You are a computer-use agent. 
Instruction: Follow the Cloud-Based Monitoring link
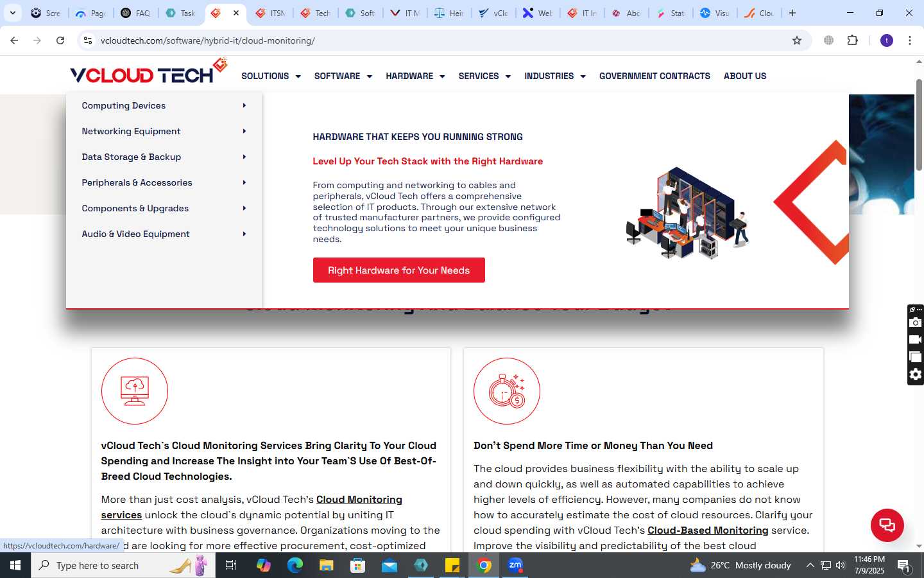point(708,530)
